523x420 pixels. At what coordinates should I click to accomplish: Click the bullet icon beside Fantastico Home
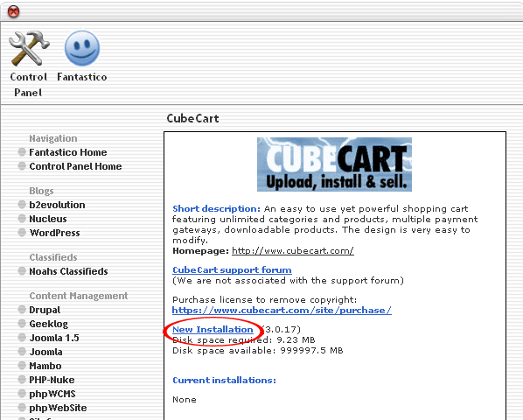[x=22, y=152]
